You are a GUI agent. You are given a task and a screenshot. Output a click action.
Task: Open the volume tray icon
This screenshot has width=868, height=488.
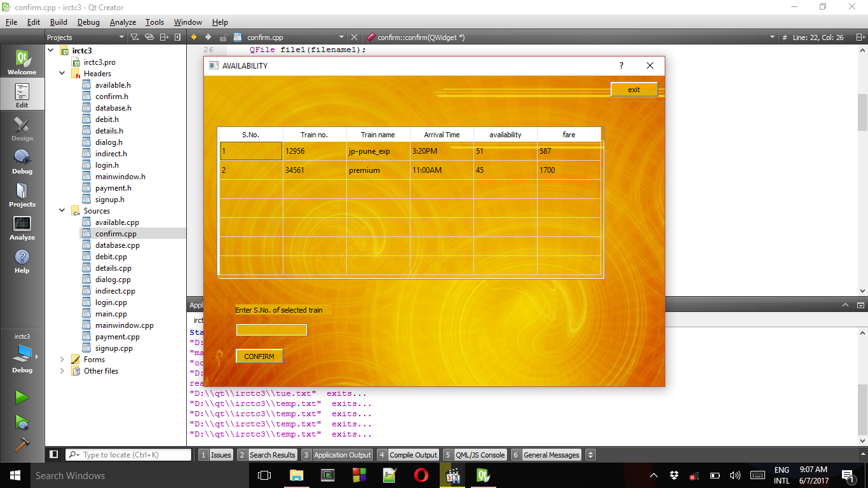coord(735,475)
